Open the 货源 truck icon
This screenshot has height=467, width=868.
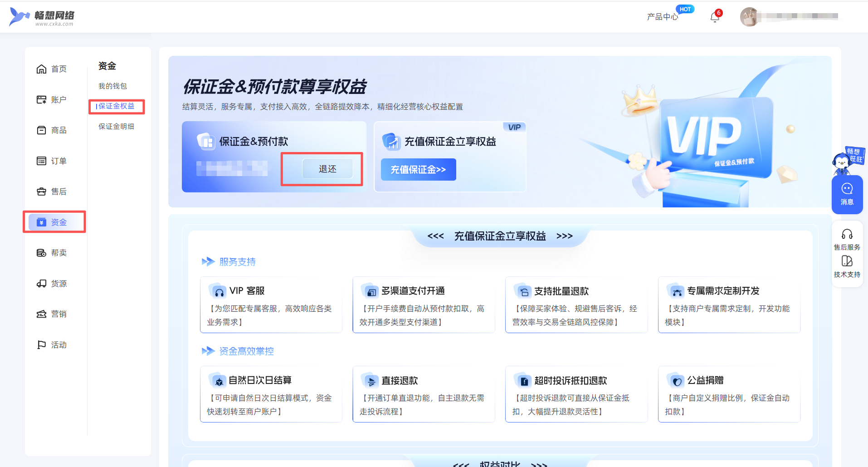[x=41, y=284]
